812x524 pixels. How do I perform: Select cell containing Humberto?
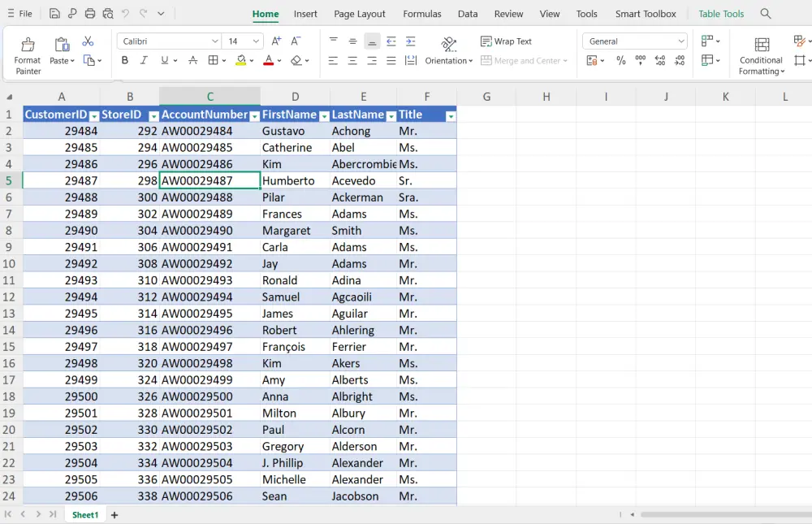[x=295, y=181]
